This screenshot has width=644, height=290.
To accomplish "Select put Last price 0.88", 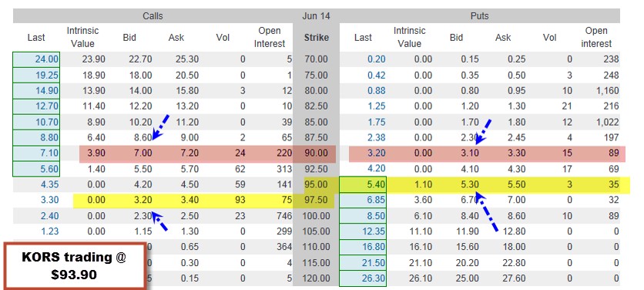I will point(376,91).
